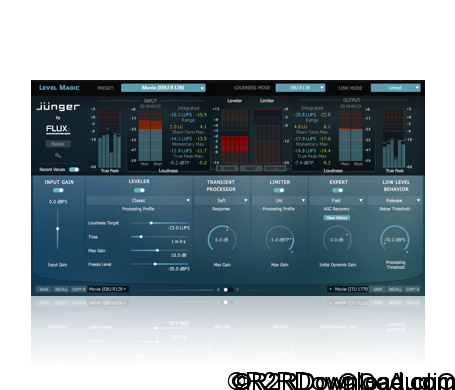The height and width of the screenshot is (390, 455).
Task: Open slot A preset dropdown Movie (EBU R128)
Action: [x=108, y=289]
